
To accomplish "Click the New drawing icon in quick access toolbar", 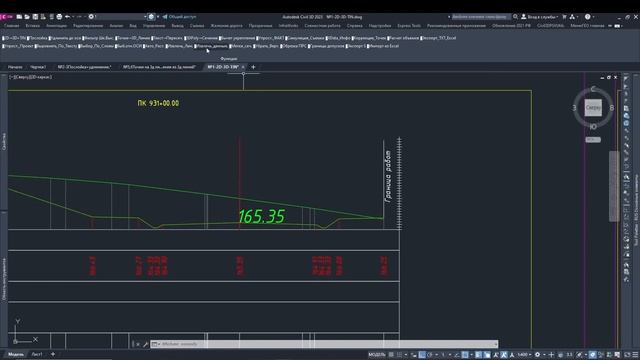I will 19,17.
